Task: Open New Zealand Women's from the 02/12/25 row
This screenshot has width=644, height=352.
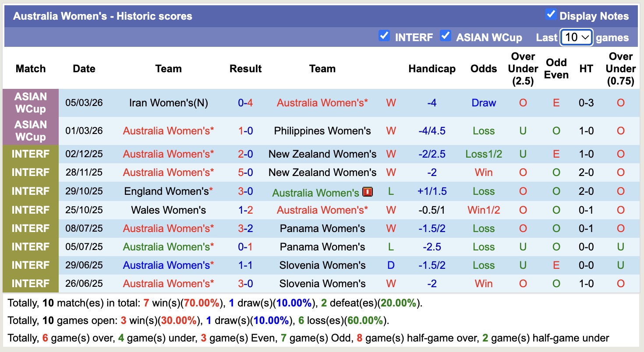Action: [x=322, y=154]
